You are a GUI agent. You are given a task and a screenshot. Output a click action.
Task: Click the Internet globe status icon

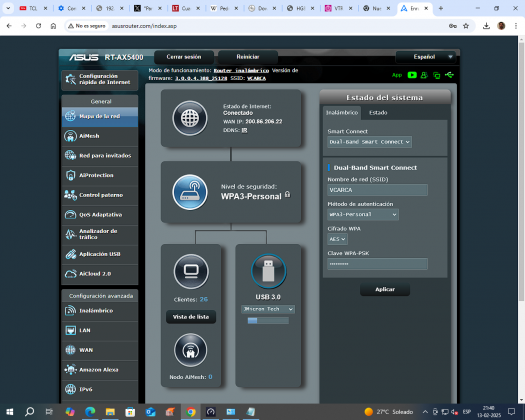click(190, 118)
